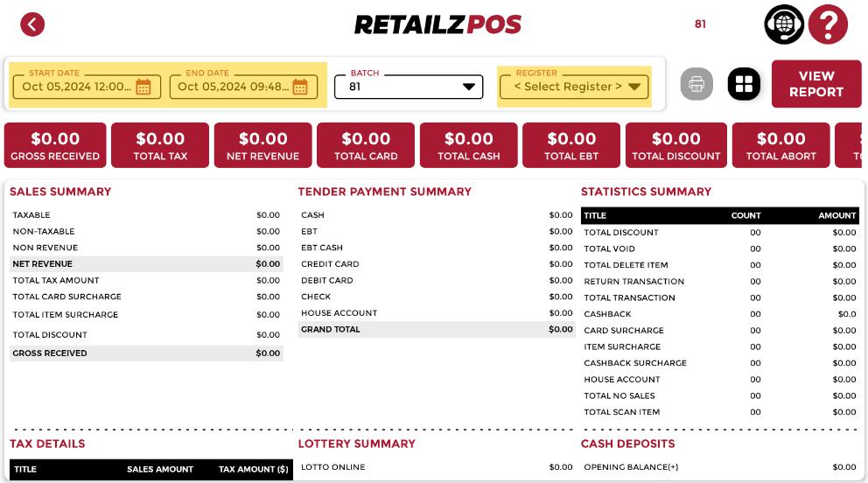Click the House Account tender row

click(437, 313)
